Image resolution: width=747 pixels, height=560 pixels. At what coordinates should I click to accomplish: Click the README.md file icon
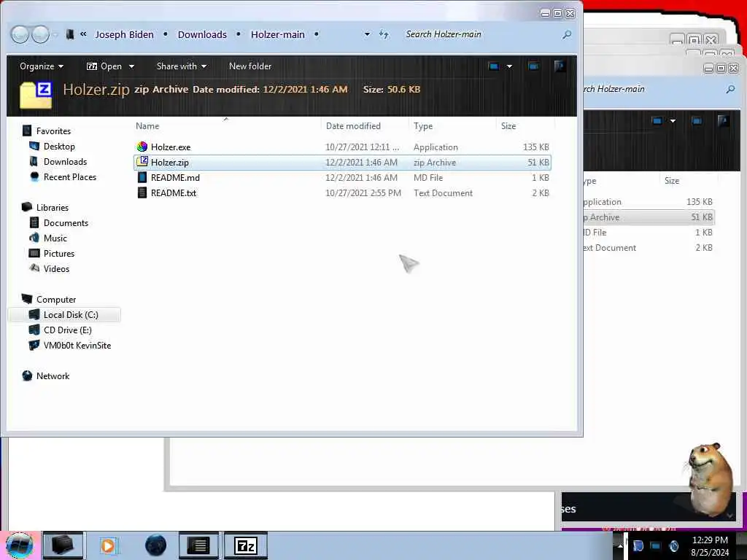tap(142, 177)
